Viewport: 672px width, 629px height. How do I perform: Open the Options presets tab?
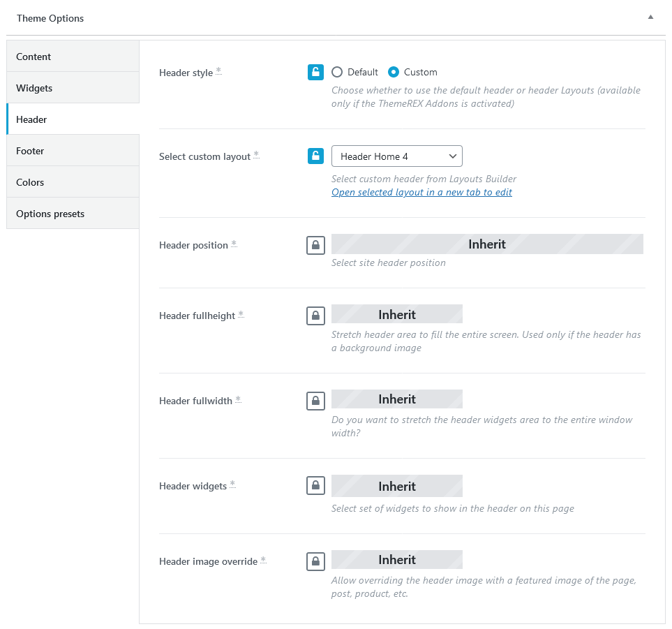point(73,214)
